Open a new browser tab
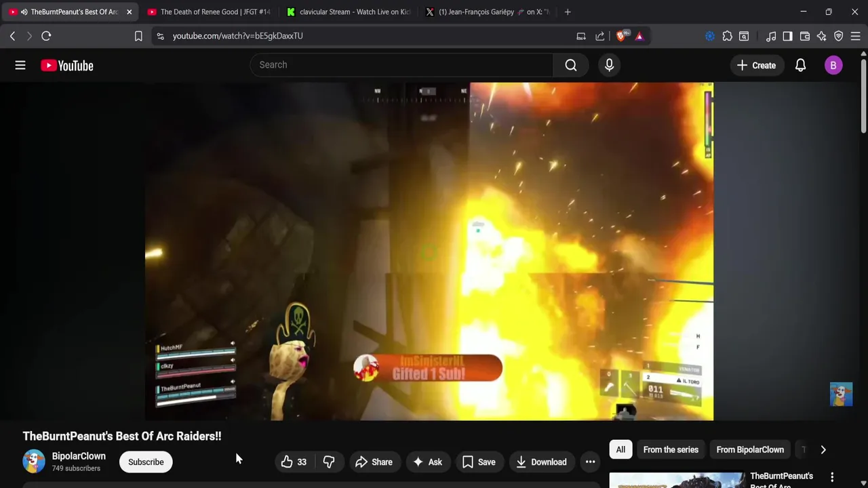This screenshot has width=868, height=488. coord(568,12)
